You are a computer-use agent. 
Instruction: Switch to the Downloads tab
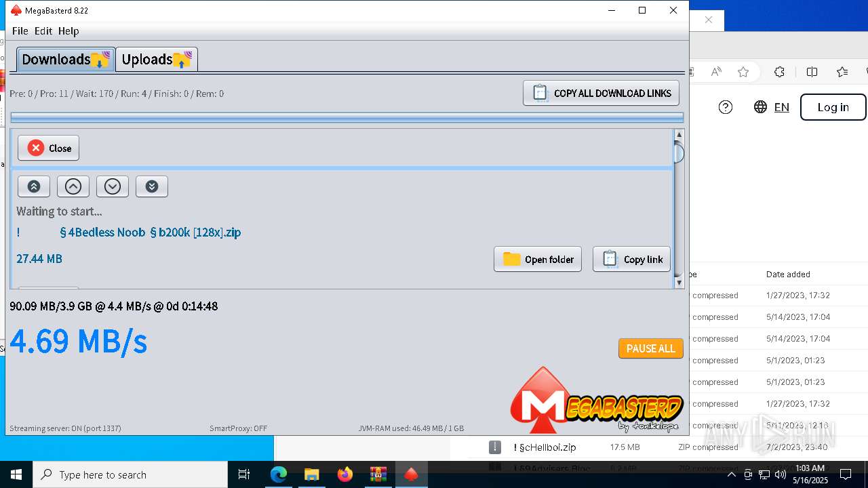[66, 60]
